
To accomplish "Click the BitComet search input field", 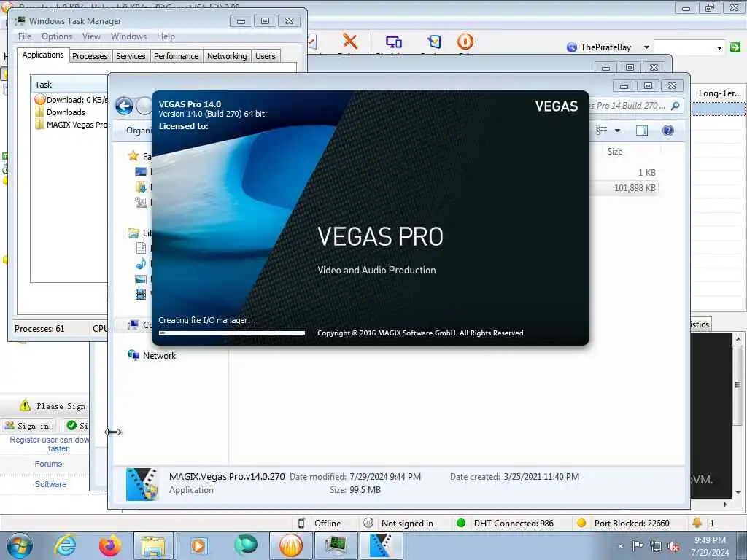I will point(684,47).
